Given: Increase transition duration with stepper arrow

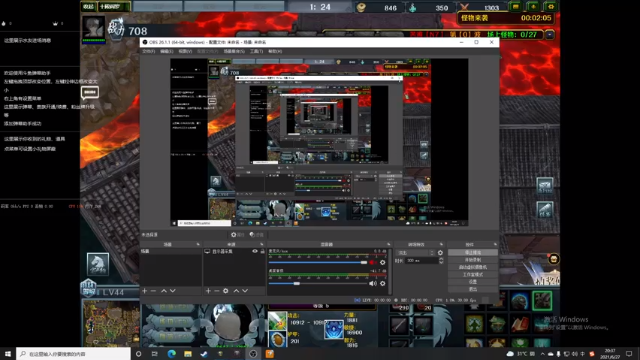Looking at the screenshot, I should coord(441,259).
